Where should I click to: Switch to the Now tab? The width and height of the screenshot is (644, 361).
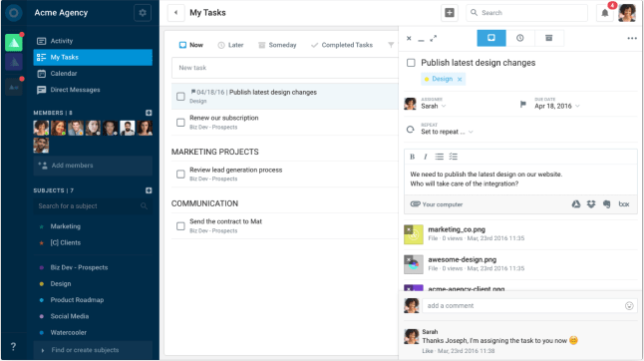tap(191, 45)
